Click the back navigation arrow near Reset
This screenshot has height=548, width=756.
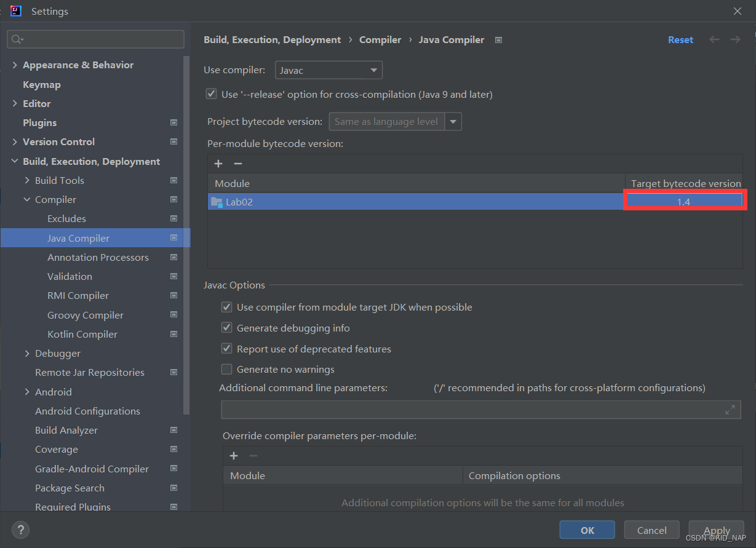click(x=714, y=39)
